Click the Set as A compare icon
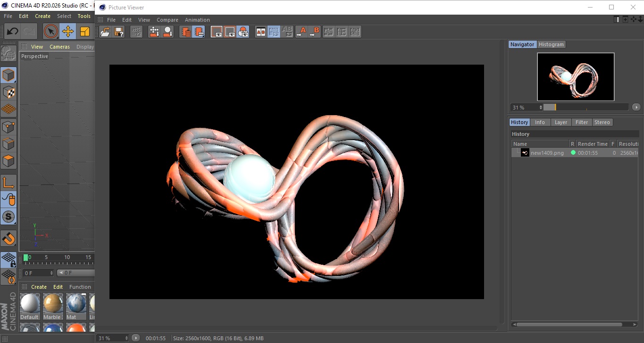 click(x=301, y=32)
